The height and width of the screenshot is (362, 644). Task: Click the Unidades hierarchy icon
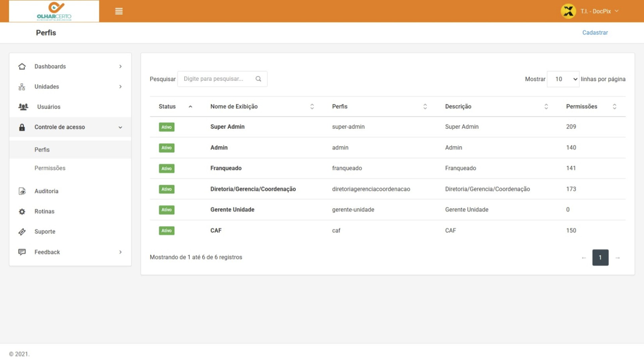point(22,87)
